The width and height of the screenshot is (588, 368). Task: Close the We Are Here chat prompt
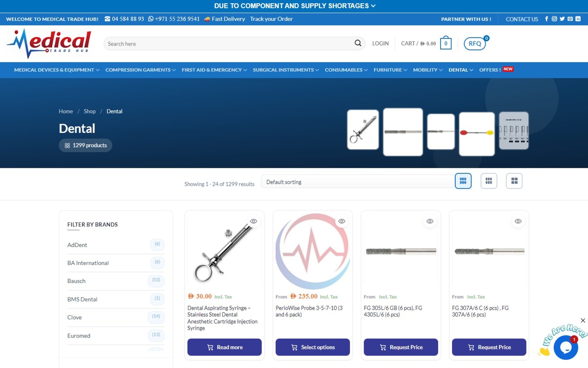pos(583,320)
